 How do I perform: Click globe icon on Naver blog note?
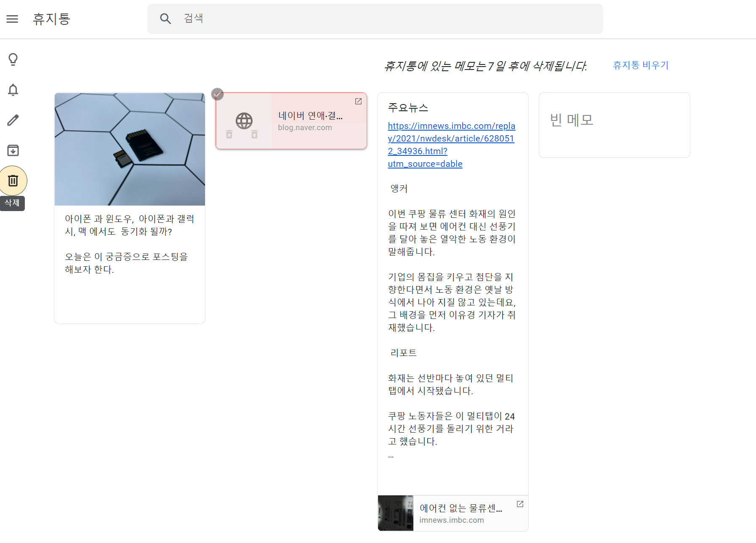tap(244, 121)
